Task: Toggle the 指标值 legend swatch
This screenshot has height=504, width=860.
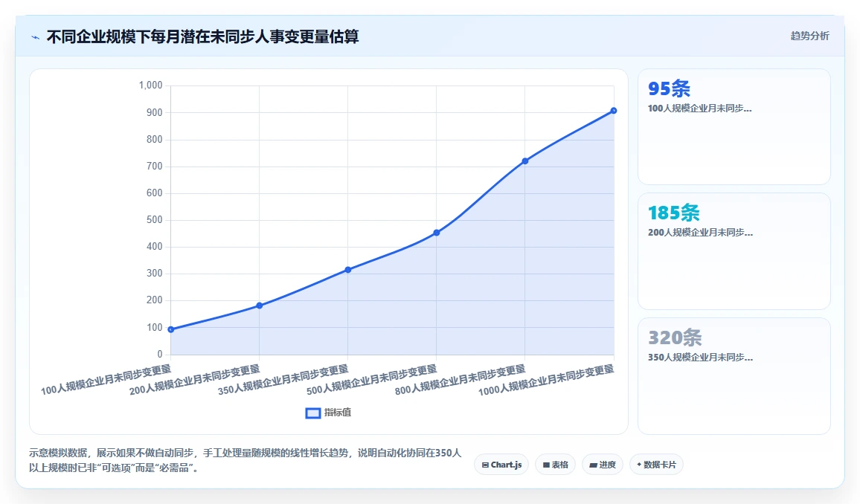Action: pos(312,413)
